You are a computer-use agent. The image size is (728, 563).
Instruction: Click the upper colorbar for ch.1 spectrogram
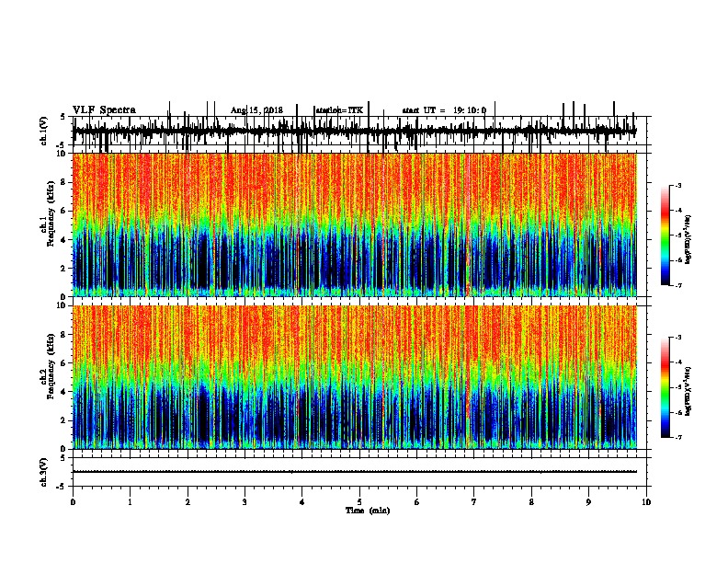pos(665,235)
